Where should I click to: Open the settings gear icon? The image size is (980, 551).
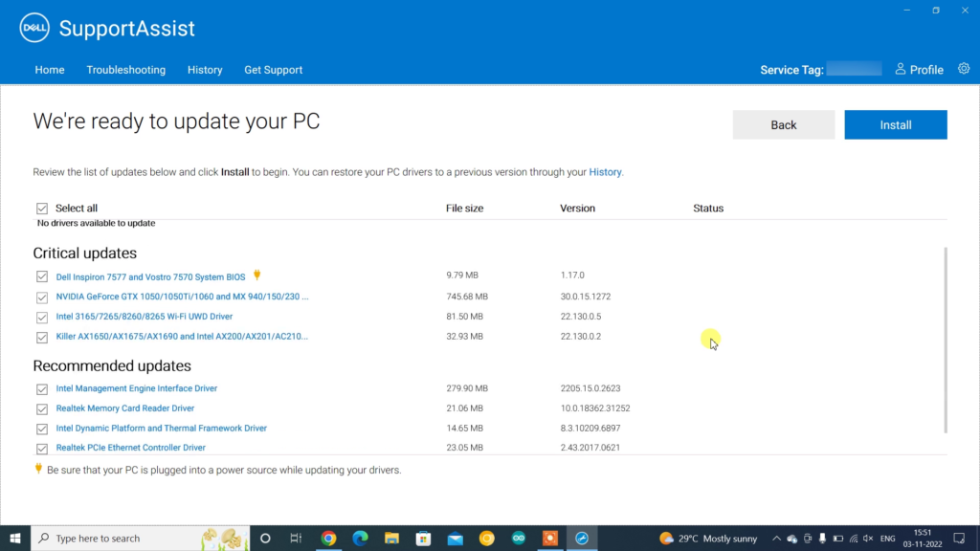[x=964, y=69]
